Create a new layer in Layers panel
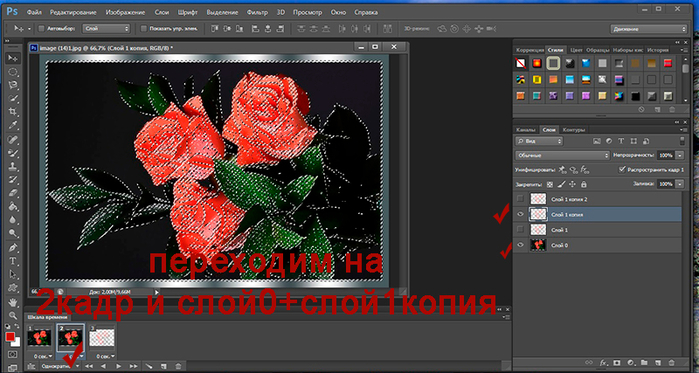The image size is (699, 373). (658, 363)
